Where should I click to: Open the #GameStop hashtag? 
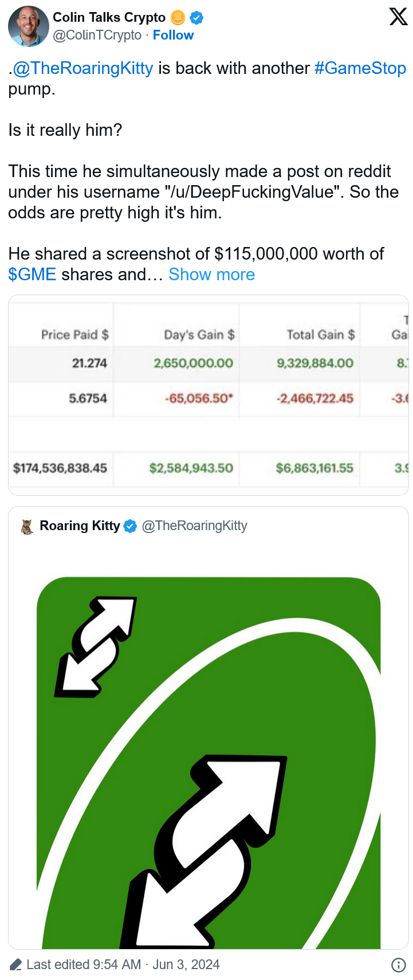[x=360, y=68]
